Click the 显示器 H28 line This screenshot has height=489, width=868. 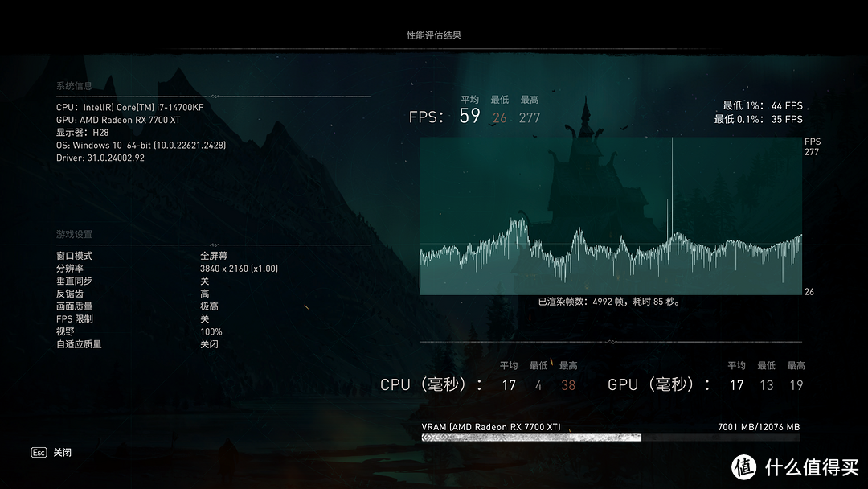pos(83,133)
